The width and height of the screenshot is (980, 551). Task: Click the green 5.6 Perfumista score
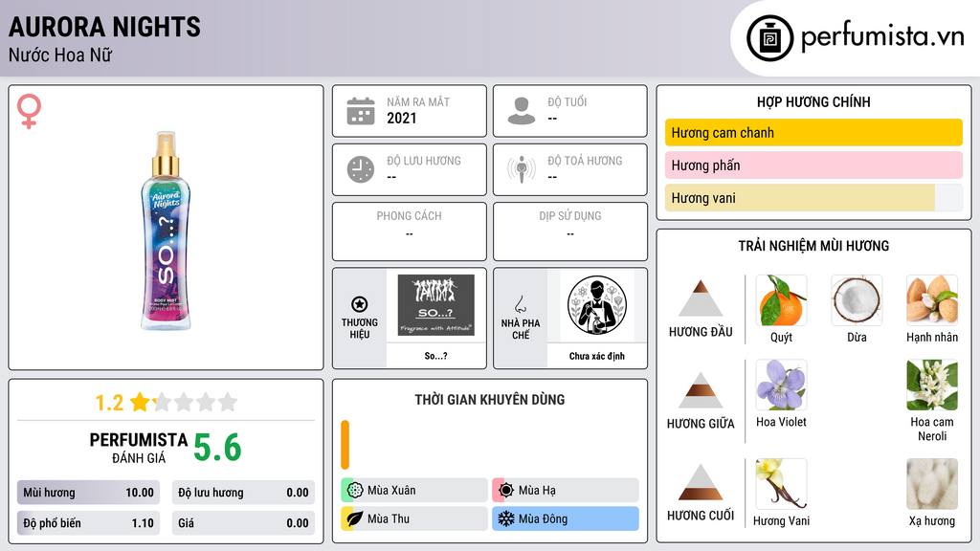(x=217, y=448)
